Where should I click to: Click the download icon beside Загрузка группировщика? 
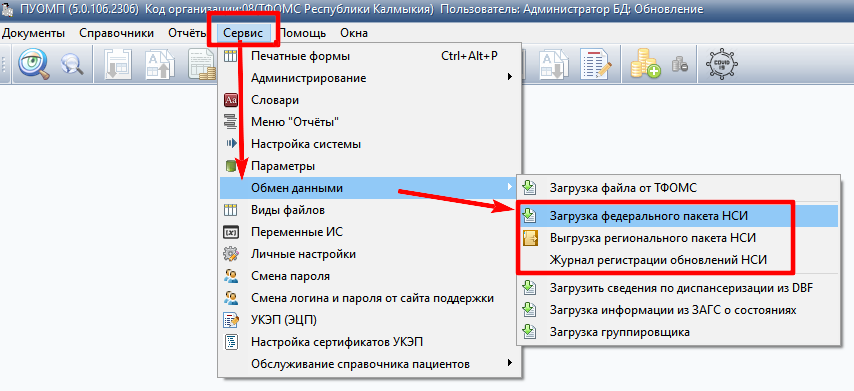[529, 332]
